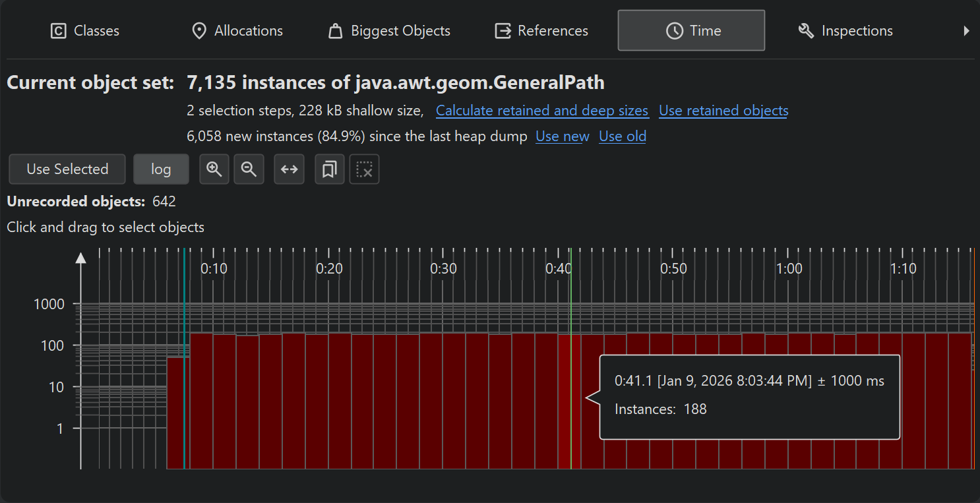Switch to the Inspections tab
Screen dimensions: 980x503
click(845, 31)
